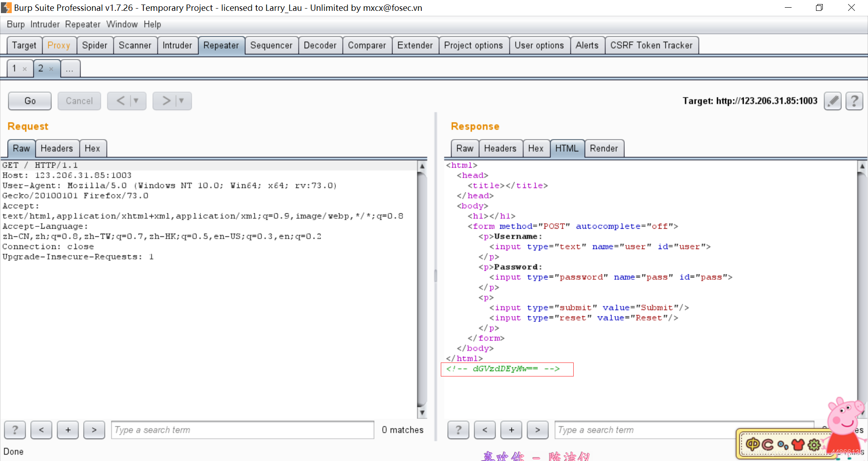This screenshot has height=461, width=868.
Task: Switch to the Target tab
Action: coord(24,45)
